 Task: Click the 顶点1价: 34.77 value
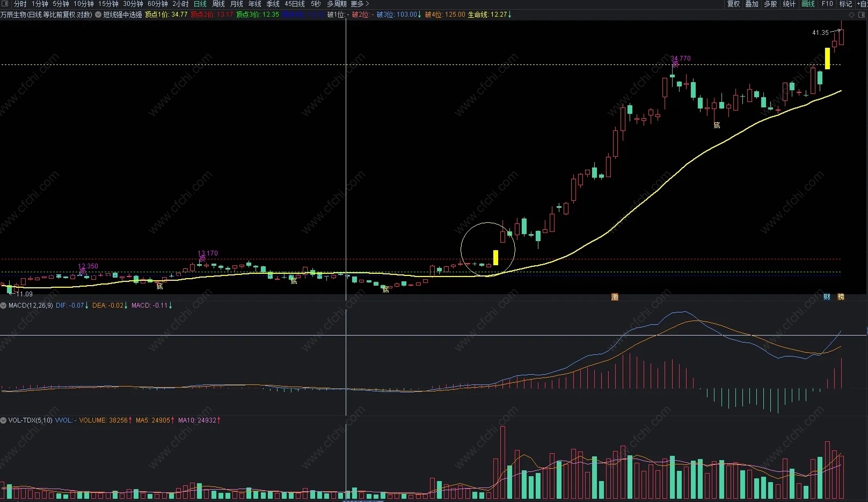coord(166,14)
